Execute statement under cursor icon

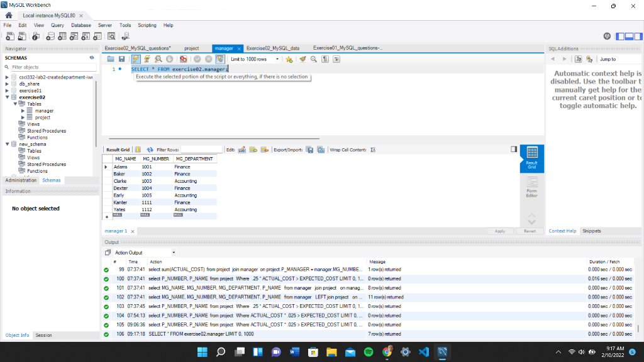point(147,59)
